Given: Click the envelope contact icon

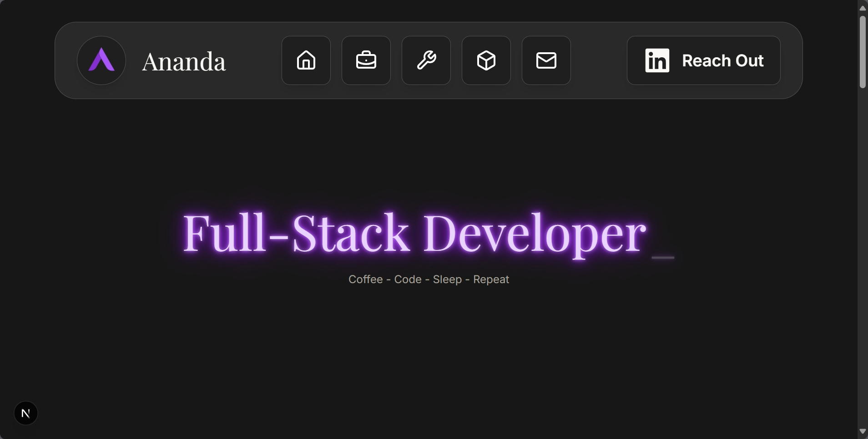Looking at the screenshot, I should pyautogui.click(x=546, y=60).
